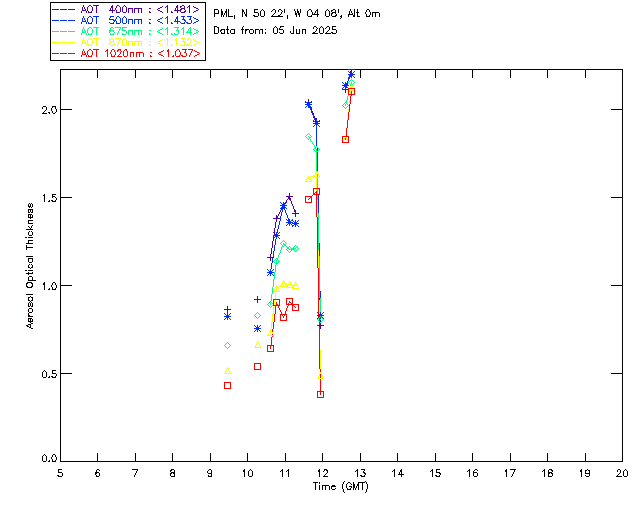Click the y-axis tick label '2.0'
Viewport: 640px width, 512px height.
(49, 110)
